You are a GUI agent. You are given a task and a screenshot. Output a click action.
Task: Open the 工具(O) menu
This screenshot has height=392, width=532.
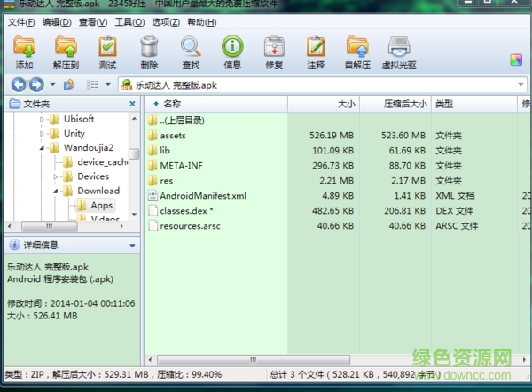tap(129, 21)
